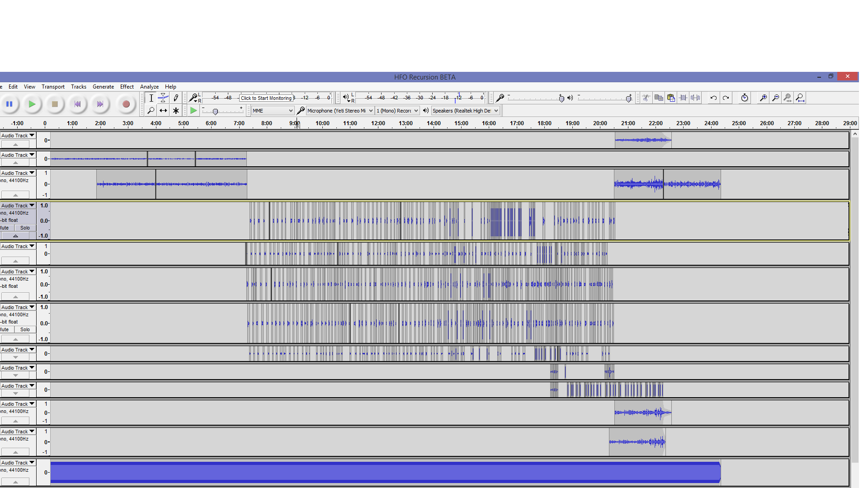The image size is (868, 488).
Task: Click the Fit Project zoom icon
Action: 800,98
